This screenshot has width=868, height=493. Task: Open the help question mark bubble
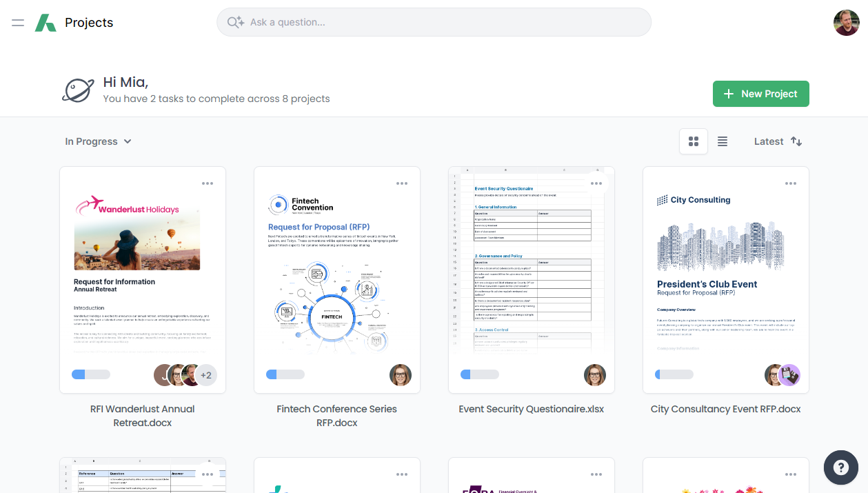[840, 467]
